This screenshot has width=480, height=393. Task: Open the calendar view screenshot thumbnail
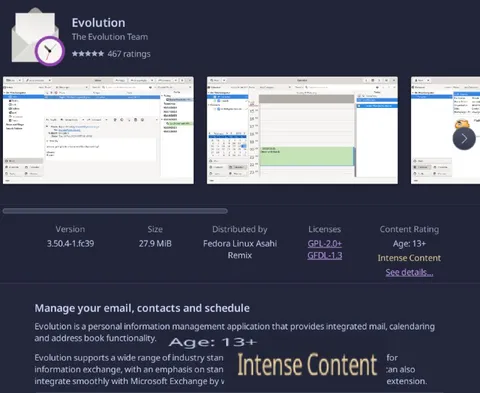pyautogui.click(x=302, y=130)
